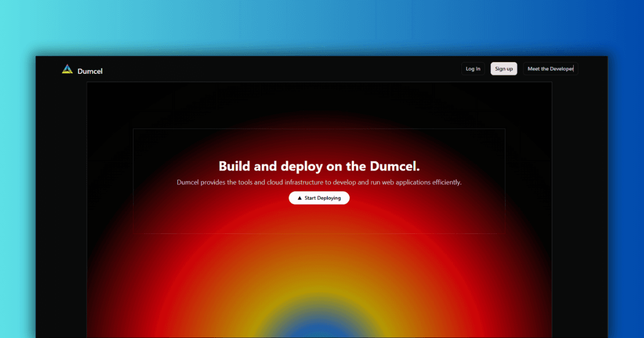
Task: Select the Dumcel wordmark in the header
Action: coord(90,71)
